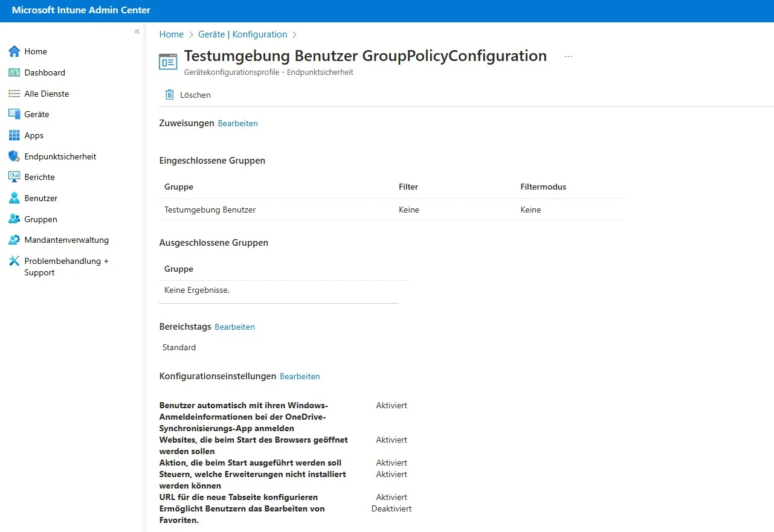Click the Dashboard chart icon
This screenshot has width=774, height=532.
[15, 72]
